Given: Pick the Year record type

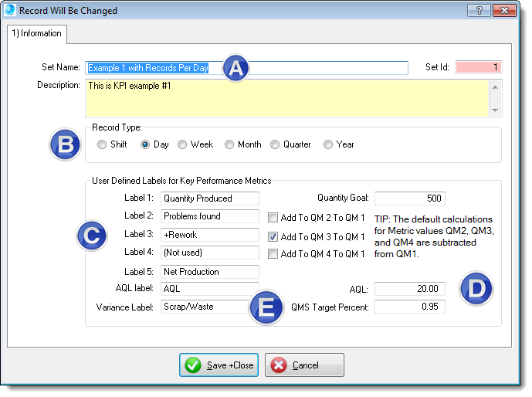Looking at the screenshot, I should click(x=328, y=144).
